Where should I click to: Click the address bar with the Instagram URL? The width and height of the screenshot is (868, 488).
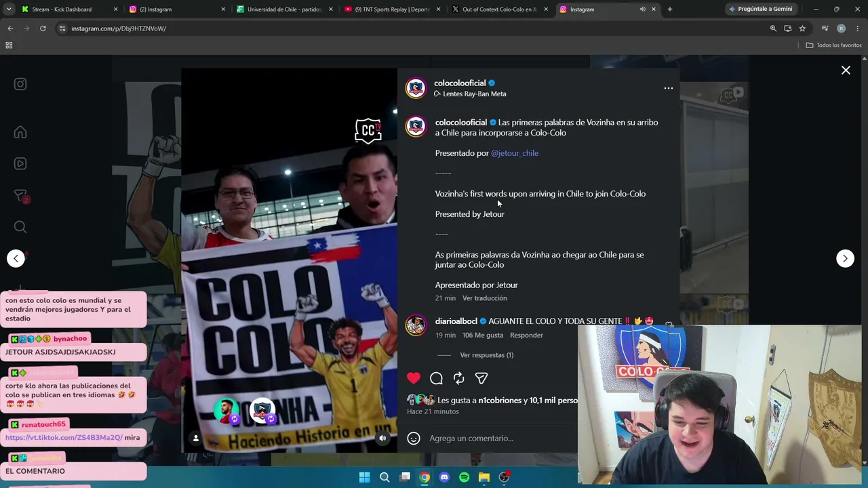[407, 28]
